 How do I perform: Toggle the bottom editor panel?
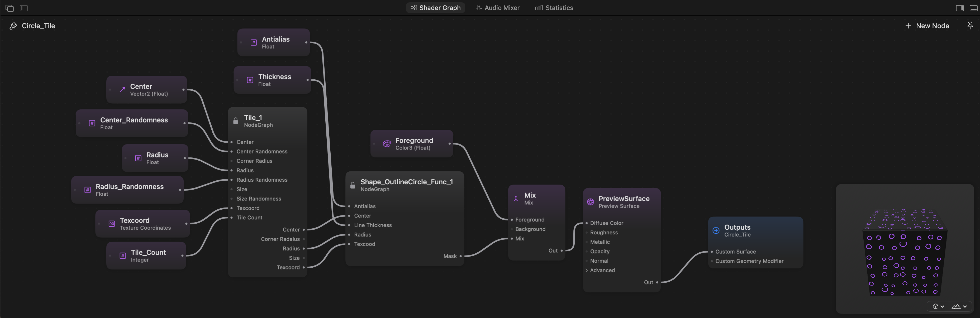(973, 8)
